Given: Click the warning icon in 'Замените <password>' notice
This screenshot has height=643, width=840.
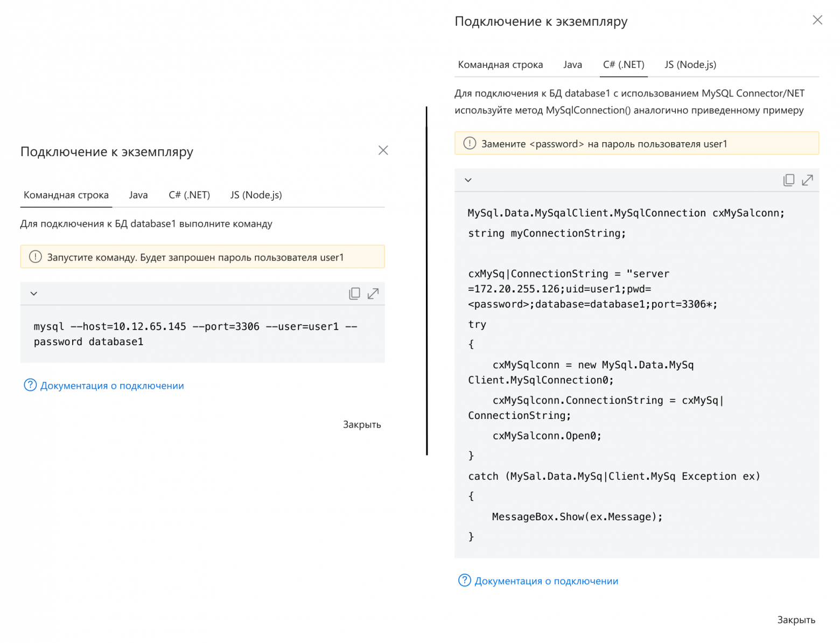Looking at the screenshot, I should pos(470,143).
